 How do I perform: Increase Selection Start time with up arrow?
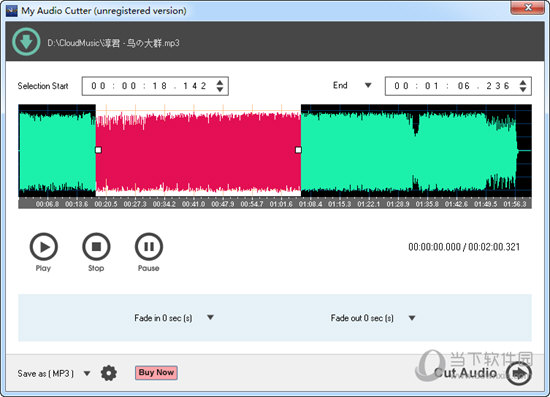click(x=220, y=83)
